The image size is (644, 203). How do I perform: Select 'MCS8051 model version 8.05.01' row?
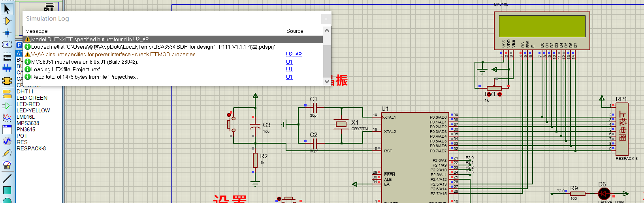(173, 62)
